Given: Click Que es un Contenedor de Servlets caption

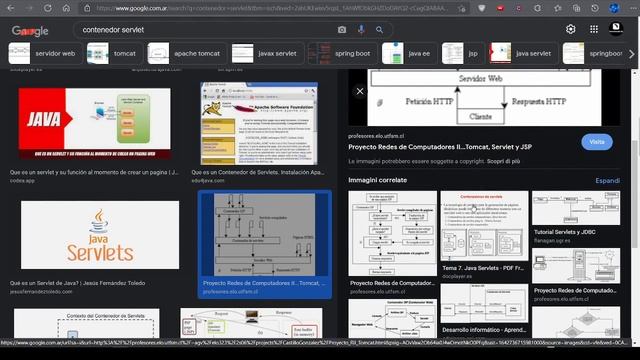Looking at the screenshot, I should (258, 172).
